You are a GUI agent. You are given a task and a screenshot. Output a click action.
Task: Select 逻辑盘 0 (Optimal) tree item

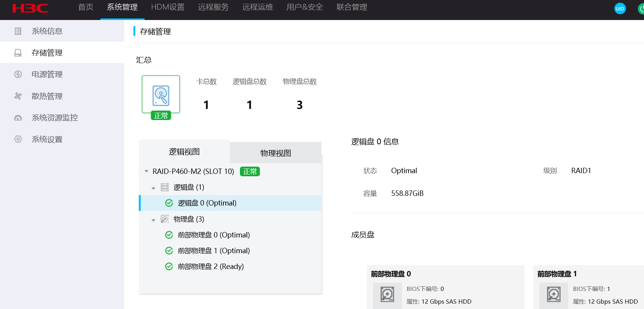click(x=207, y=203)
